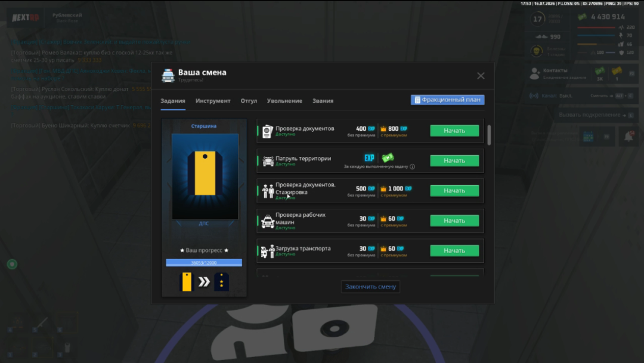Click Закончить смену to end shift

(x=370, y=287)
